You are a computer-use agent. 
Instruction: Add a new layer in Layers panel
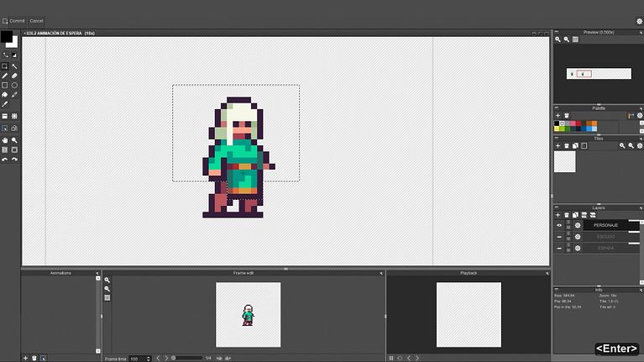pos(558,215)
